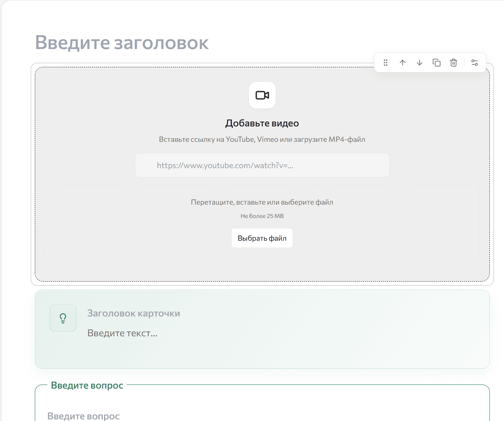The image size is (504, 421).
Task: Open block settings sliders icon
Action: tap(474, 62)
